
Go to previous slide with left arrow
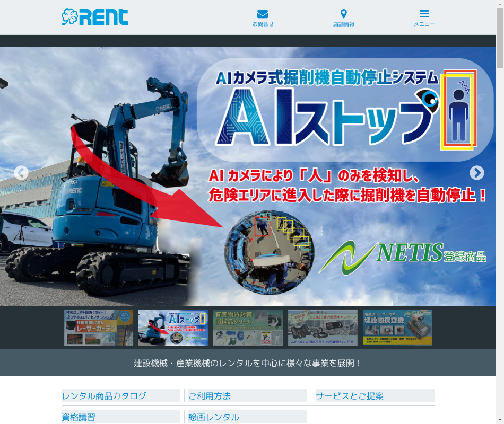(x=21, y=173)
